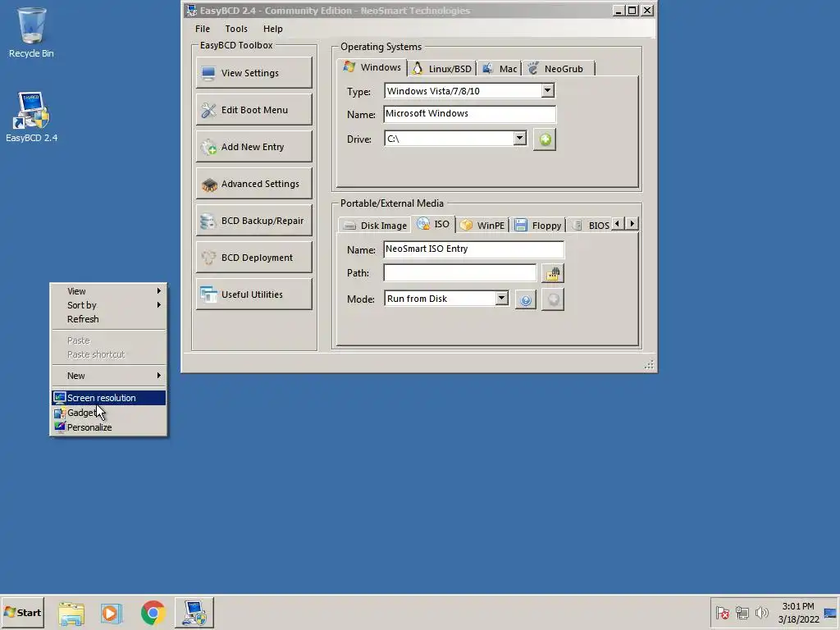Click grayed add ISO entry icon
Image resolution: width=840 pixels, height=630 pixels.
click(x=553, y=300)
